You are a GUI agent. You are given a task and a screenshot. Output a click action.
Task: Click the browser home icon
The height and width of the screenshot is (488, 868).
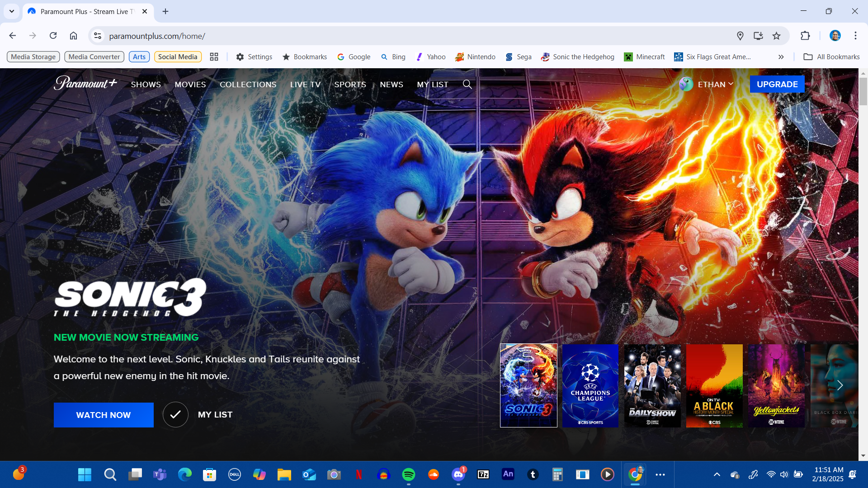[73, 36]
